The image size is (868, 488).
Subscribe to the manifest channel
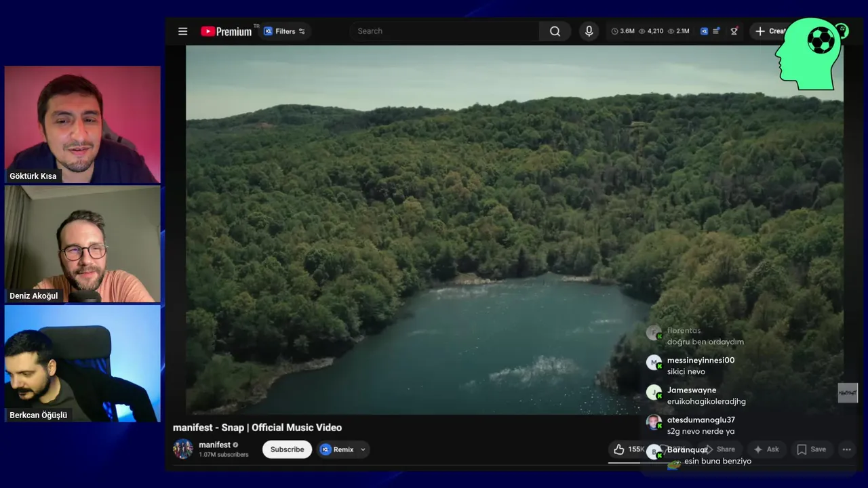coord(287,449)
